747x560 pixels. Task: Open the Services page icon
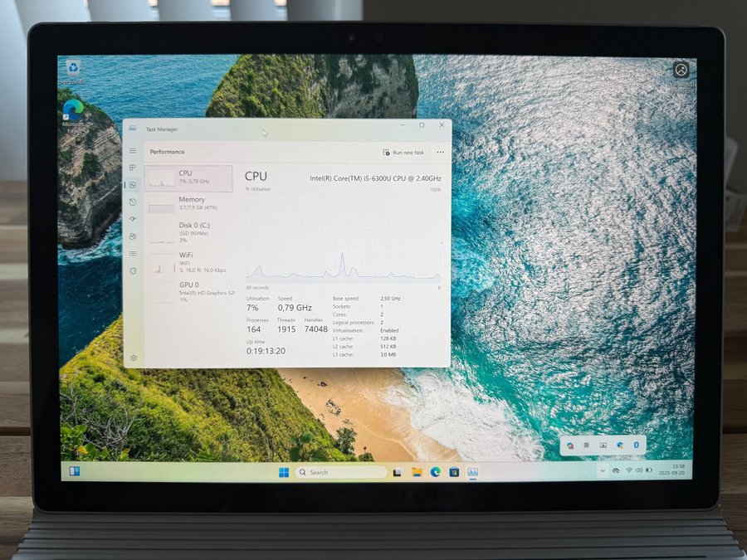click(x=133, y=270)
